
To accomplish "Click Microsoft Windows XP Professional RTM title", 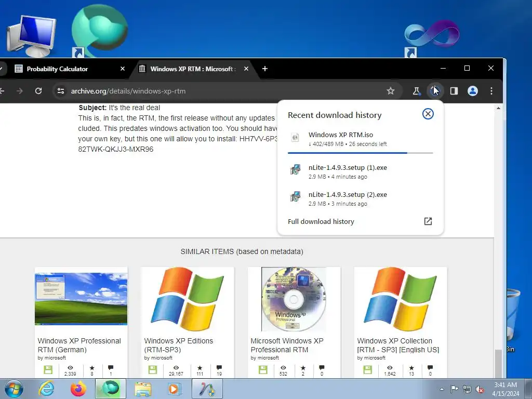I will click(287, 345).
